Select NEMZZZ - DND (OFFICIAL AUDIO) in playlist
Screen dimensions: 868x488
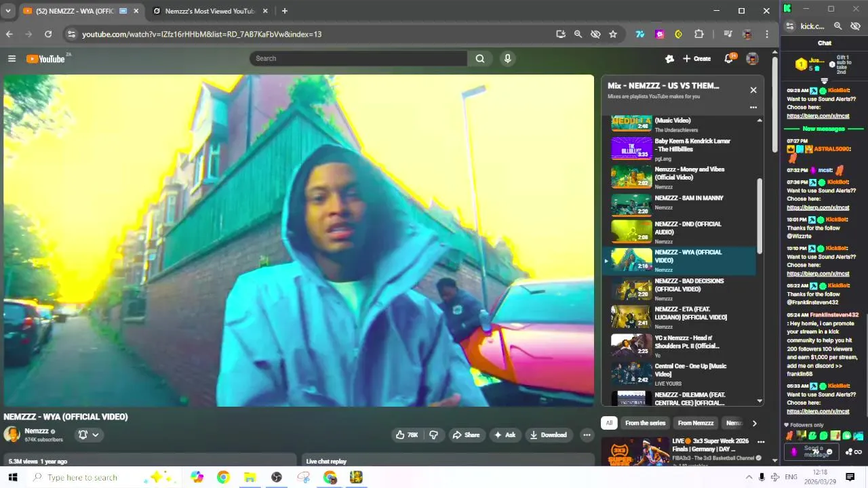[x=678, y=232]
